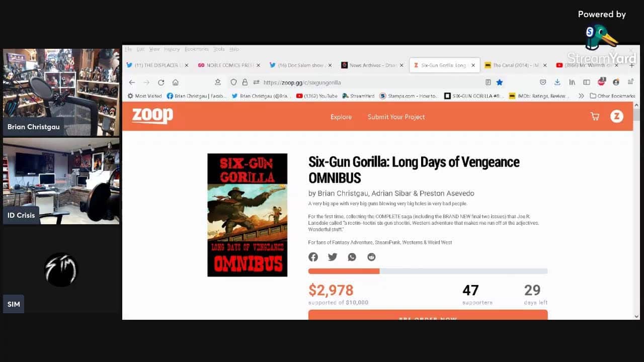Screen dimensions: 644x362
Task: Share campaign via the Reddit icon
Action: (371, 257)
